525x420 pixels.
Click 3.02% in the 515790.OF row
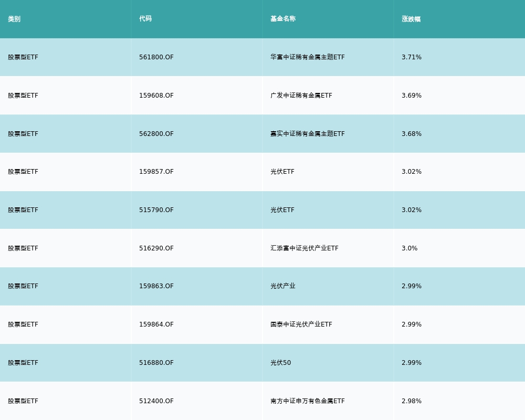coord(412,210)
